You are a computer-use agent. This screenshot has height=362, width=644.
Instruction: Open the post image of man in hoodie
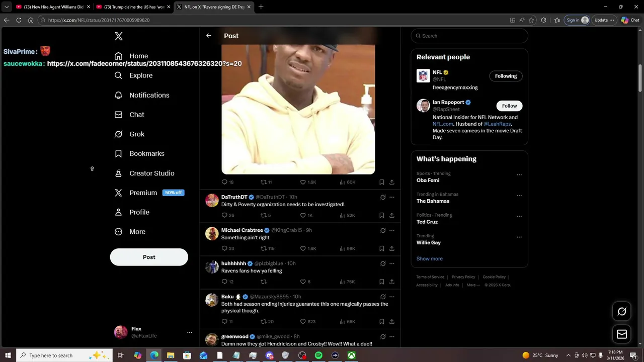tap(298, 109)
